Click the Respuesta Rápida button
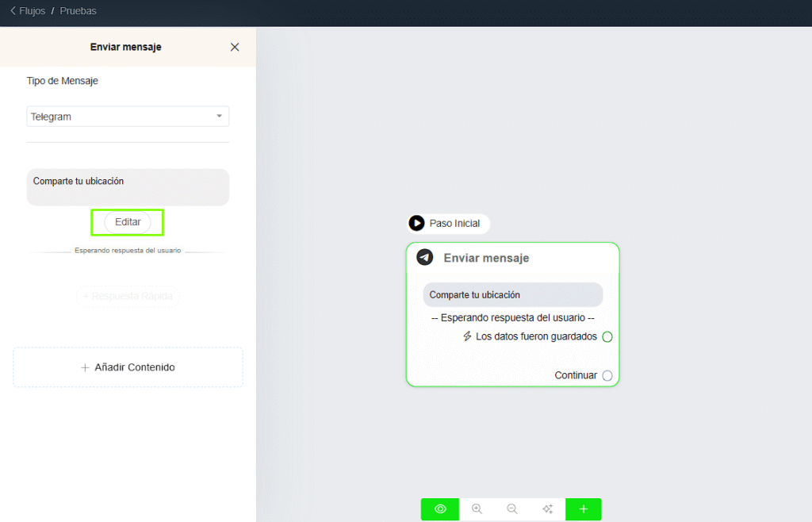This screenshot has height=522, width=812. point(128,296)
